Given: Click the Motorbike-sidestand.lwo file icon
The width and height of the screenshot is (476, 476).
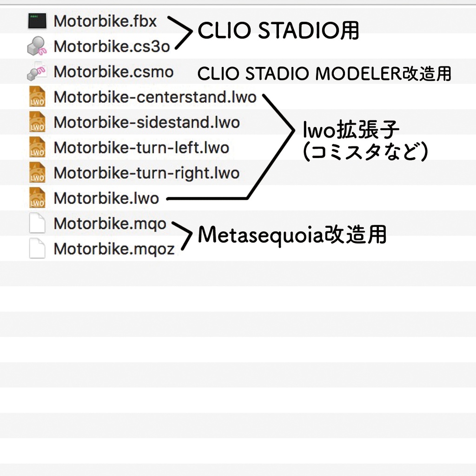Looking at the screenshot, I should pos(37,122).
